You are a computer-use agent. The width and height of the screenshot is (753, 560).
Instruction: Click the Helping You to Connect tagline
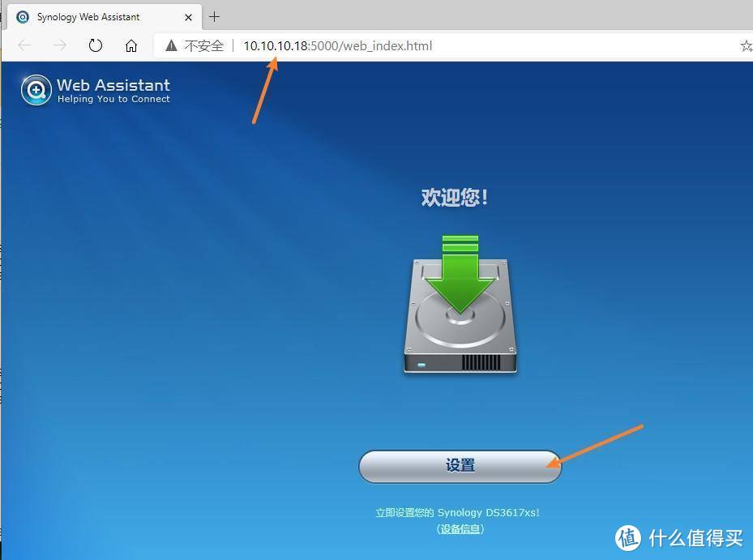[x=113, y=99]
